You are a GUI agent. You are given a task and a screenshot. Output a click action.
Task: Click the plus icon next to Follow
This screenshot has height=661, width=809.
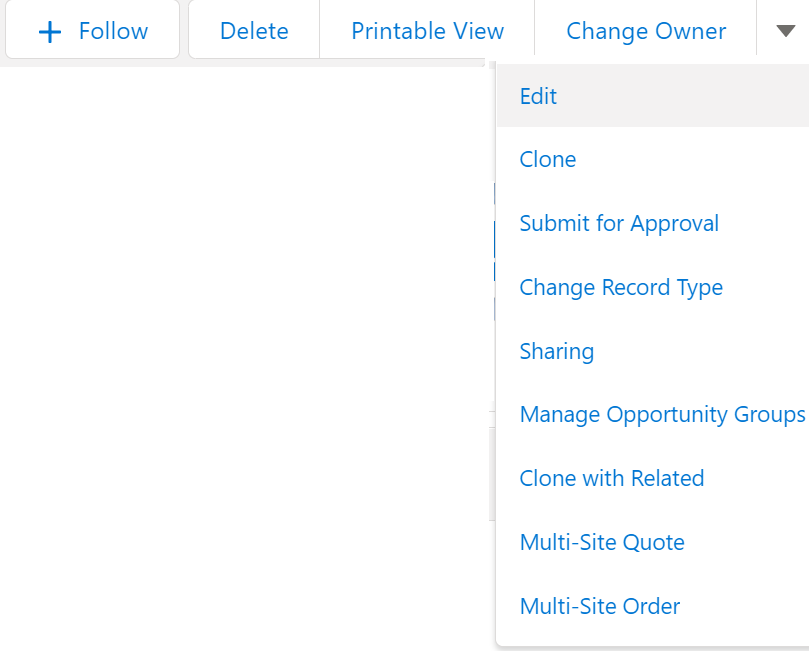click(48, 30)
